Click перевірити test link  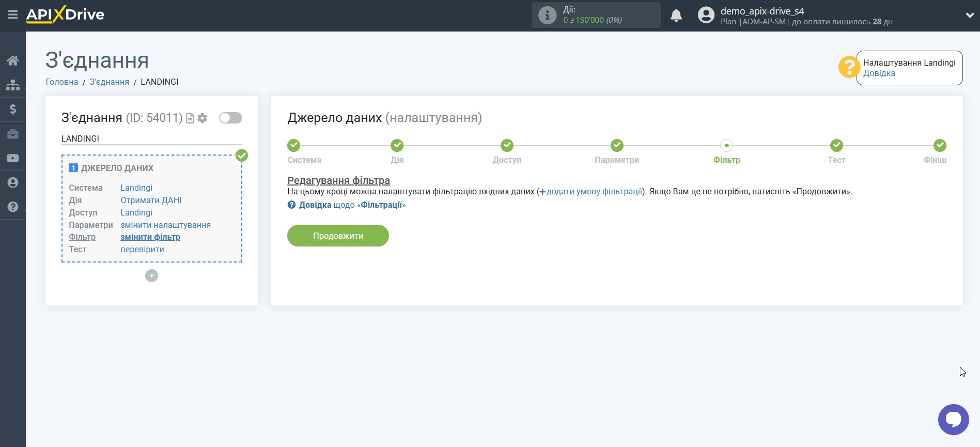pyautogui.click(x=142, y=249)
